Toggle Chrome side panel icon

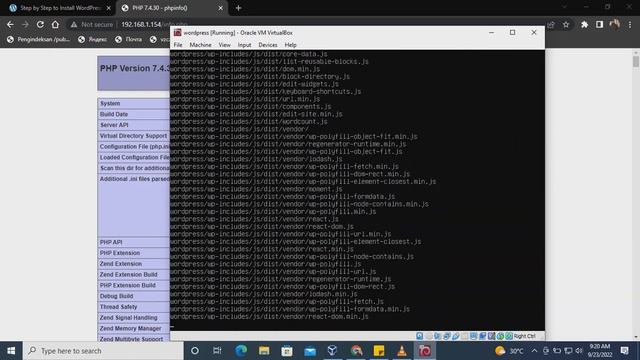[599, 24]
